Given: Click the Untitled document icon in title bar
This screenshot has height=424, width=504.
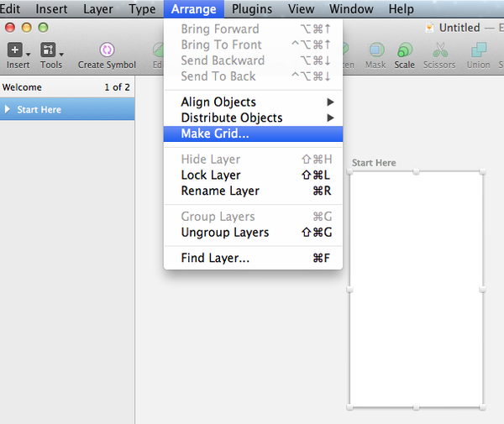Looking at the screenshot, I should (x=429, y=28).
